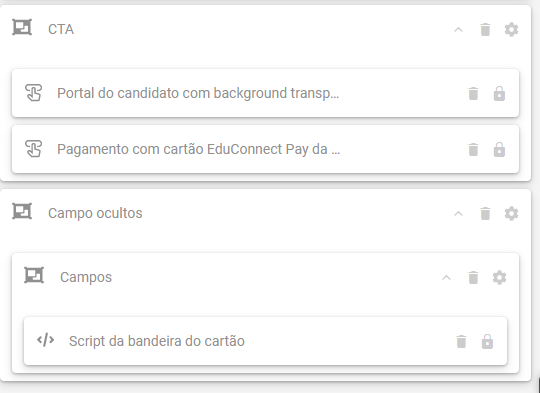Select Script da bandeira do cartão item
Screen dimensions: 540x393
[265, 341]
